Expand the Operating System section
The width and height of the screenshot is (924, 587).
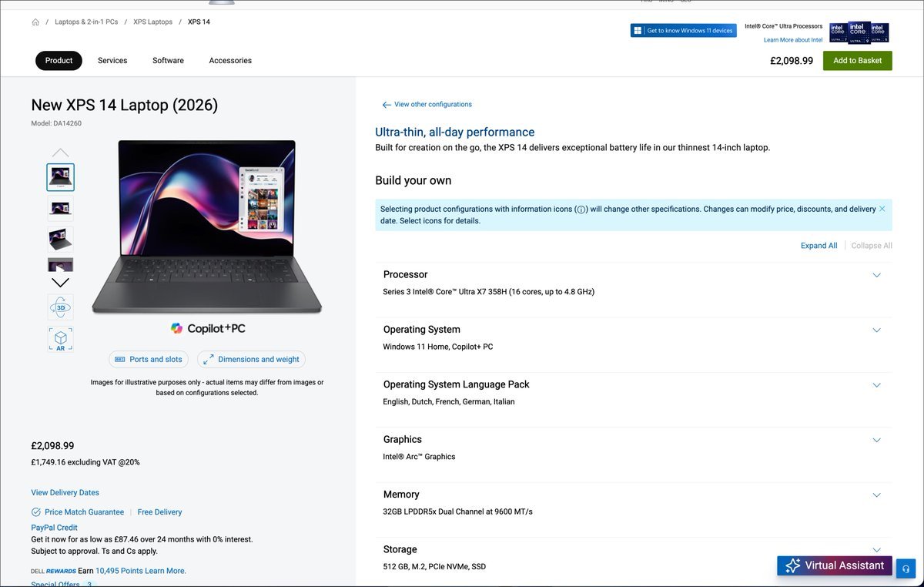coord(876,330)
